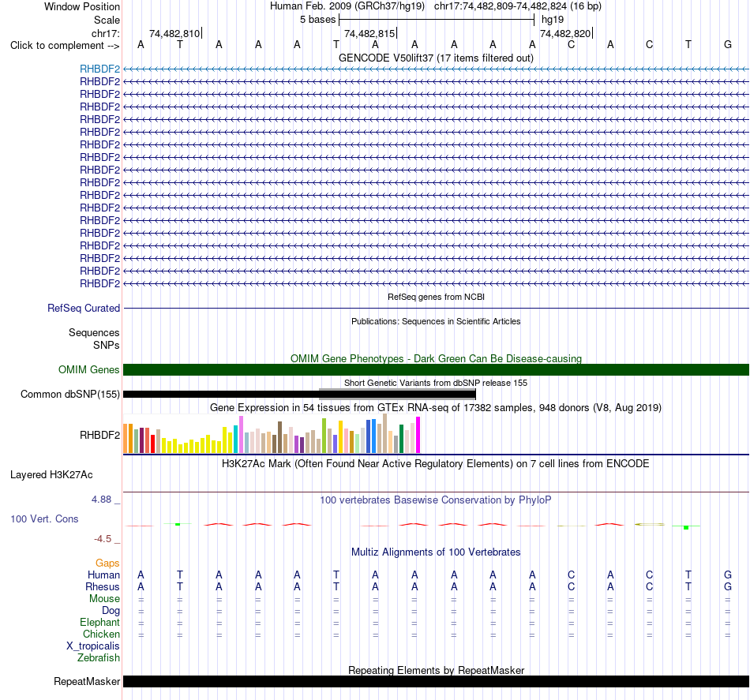Viewport: 750px width, 700px height.
Task: Open the OMIM Gene Phenotypes track title
Action: (x=436, y=358)
